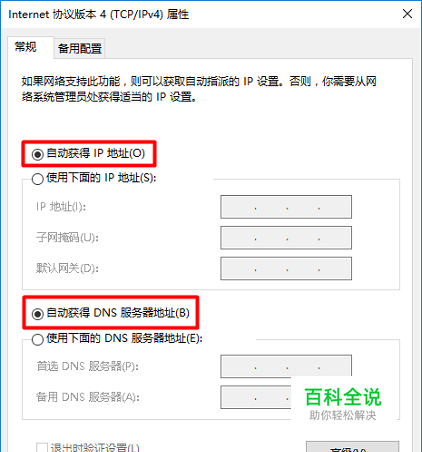Click the 助你轻松解决 watermark caption
This screenshot has height=452, width=422.
(x=343, y=415)
